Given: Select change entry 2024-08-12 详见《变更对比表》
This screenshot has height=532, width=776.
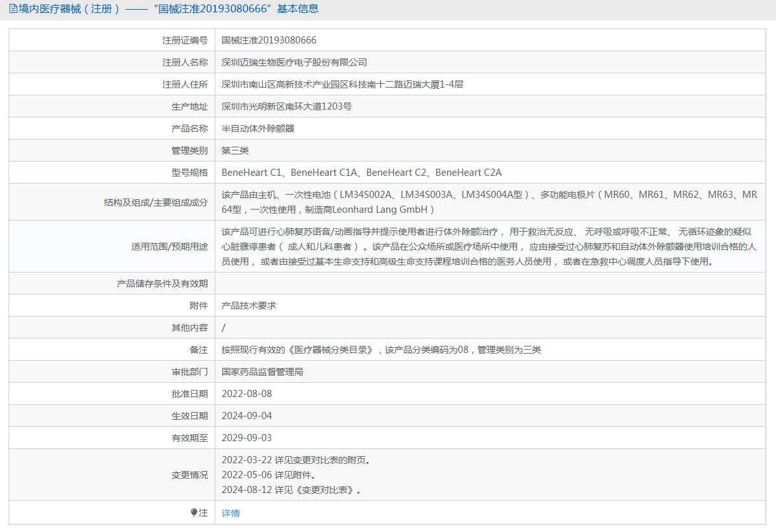Looking at the screenshot, I should tap(291, 490).
